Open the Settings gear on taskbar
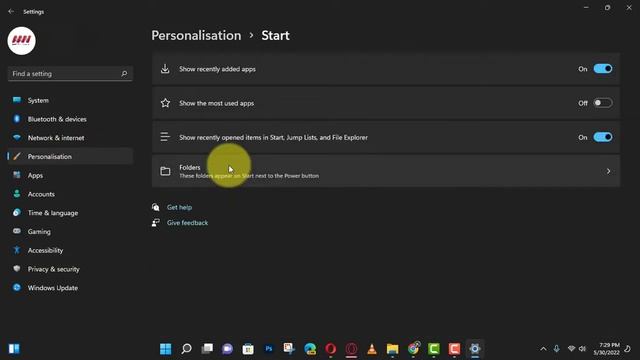This screenshot has height=360, width=640. coord(475,349)
